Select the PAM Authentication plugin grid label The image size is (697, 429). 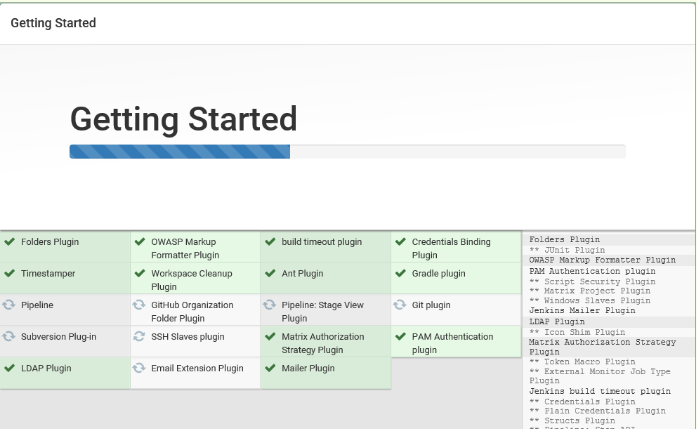[453, 343]
